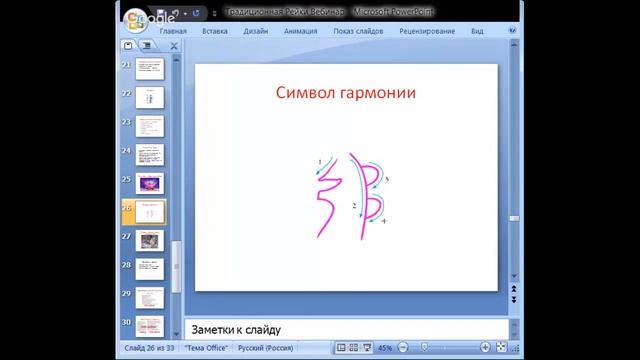
Task: Select slide 30 thumbnail
Action: coord(150,326)
